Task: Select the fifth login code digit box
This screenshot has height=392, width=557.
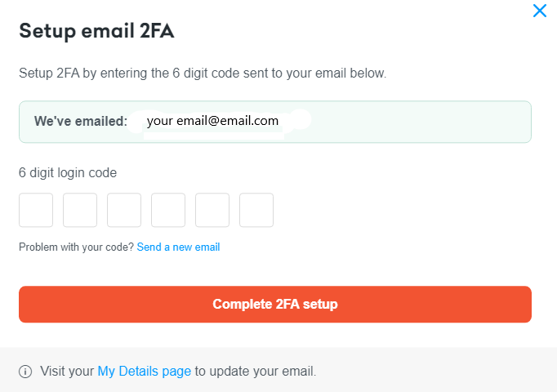Action: tap(212, 210)
